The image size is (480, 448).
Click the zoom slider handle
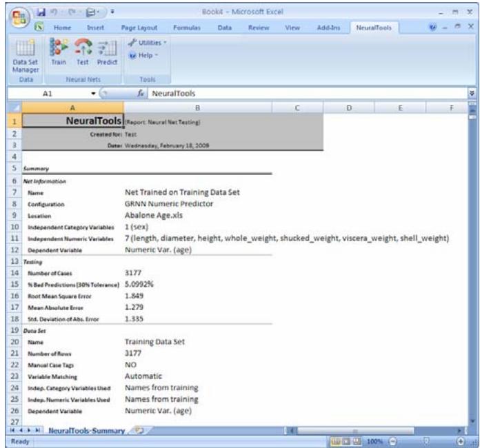pos(426,441)
